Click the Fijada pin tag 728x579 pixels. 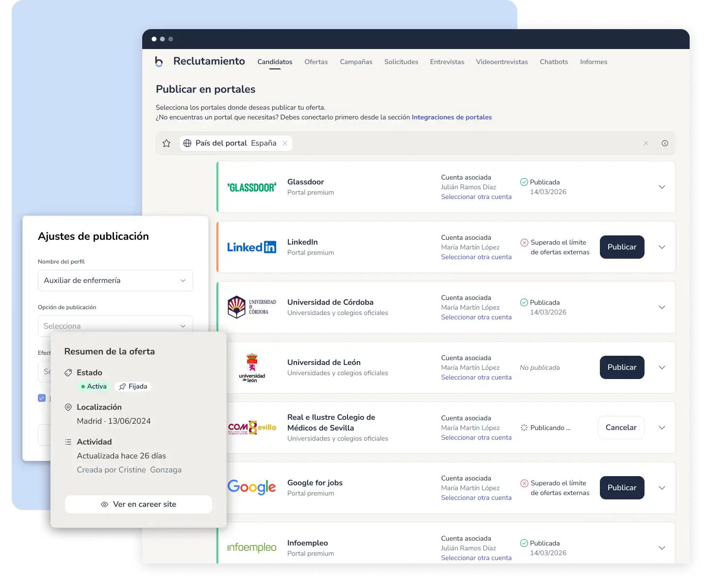click(x=133, y=386)
